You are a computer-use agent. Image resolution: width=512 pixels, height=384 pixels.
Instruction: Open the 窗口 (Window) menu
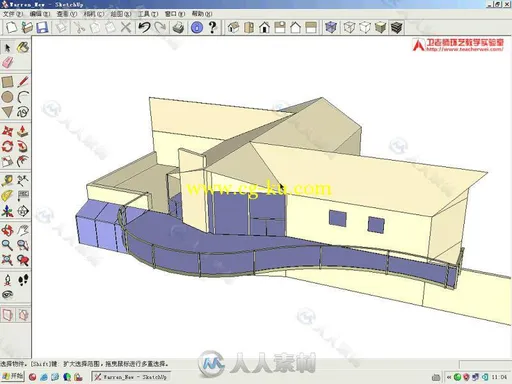175,14
